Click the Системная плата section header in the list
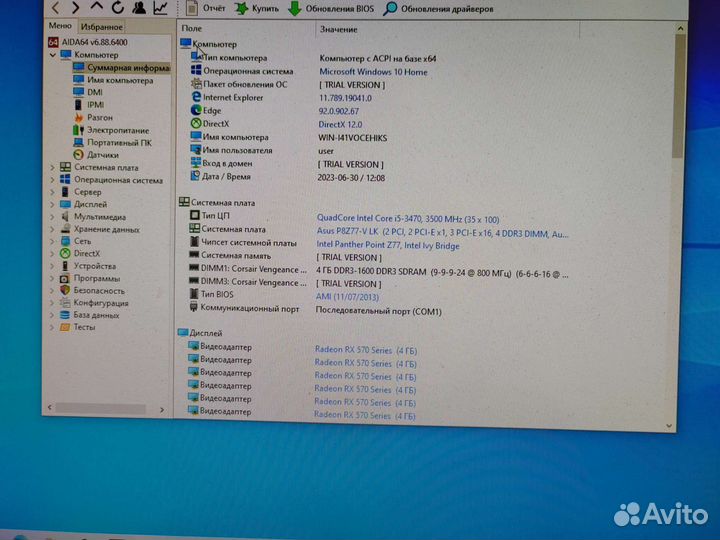 point(217,202)
